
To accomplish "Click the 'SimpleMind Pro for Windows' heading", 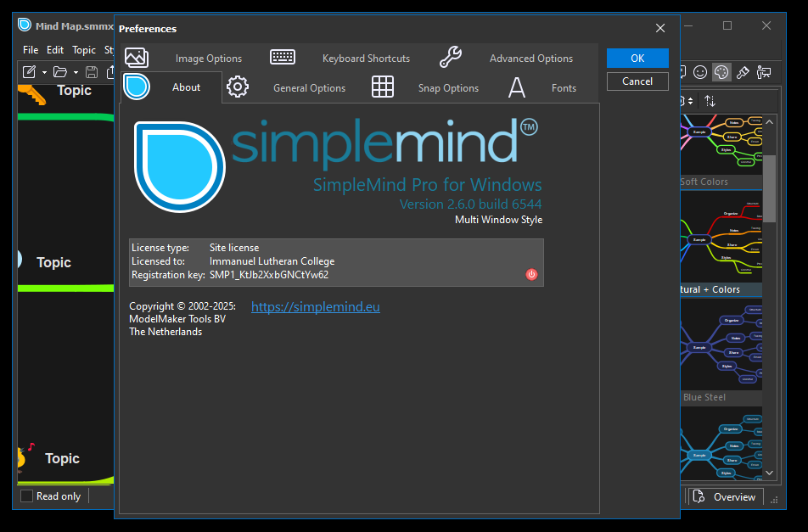I will [x=427, y=184].
